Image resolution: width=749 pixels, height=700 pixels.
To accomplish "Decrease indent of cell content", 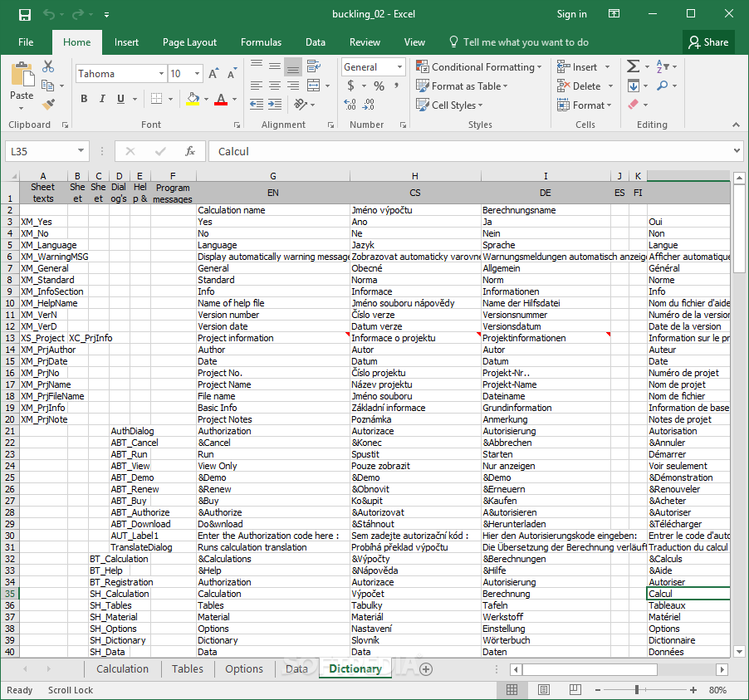I will (257, 104).
